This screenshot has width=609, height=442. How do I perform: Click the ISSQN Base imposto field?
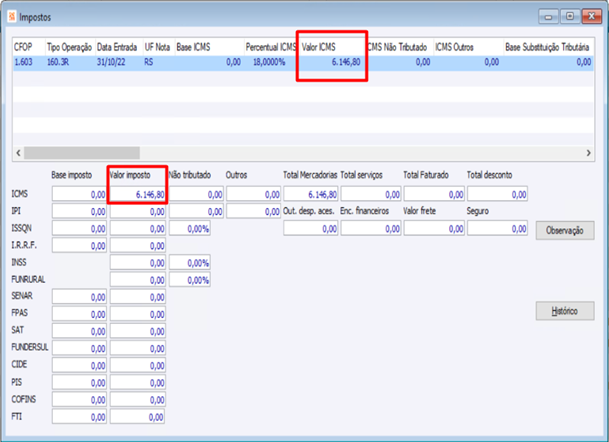coord(79,228)
